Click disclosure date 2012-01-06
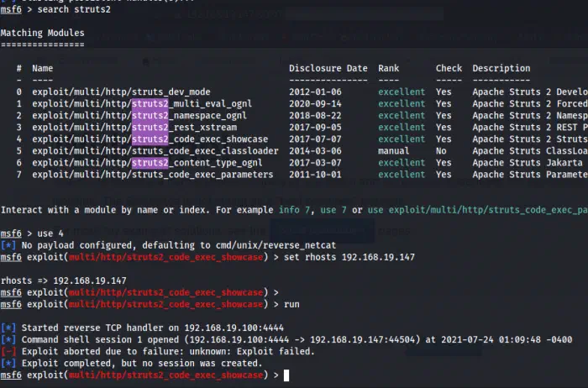The image size is (588, 388). [x=315, y=92]
